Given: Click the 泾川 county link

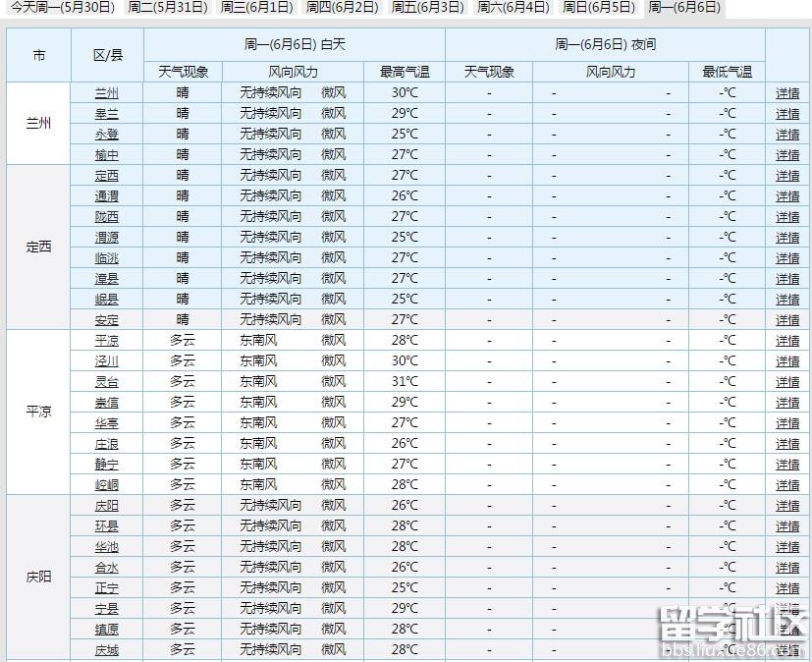Looking at the screenshot, I should pos(107,361).
